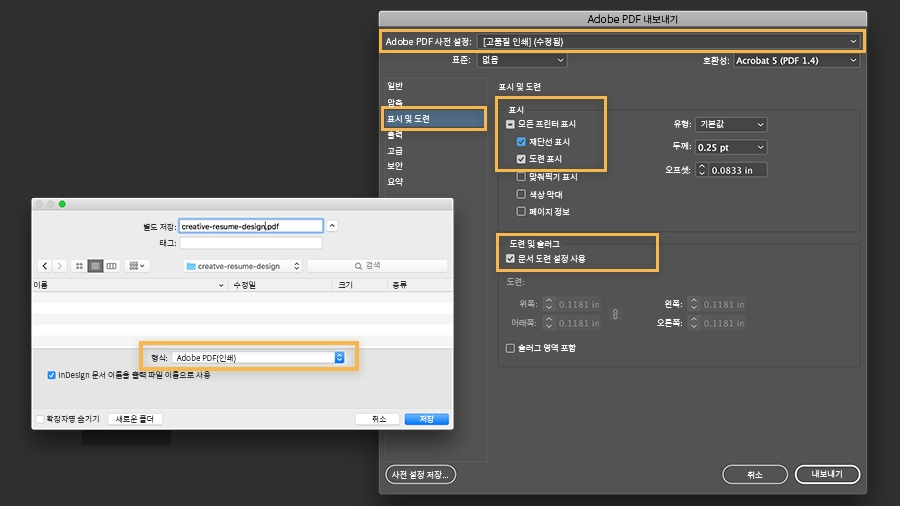The height and width of the screenshot is (506, 900).
Task: Click the forward navigation arrow in save dialog
Action: click(60, 266)
